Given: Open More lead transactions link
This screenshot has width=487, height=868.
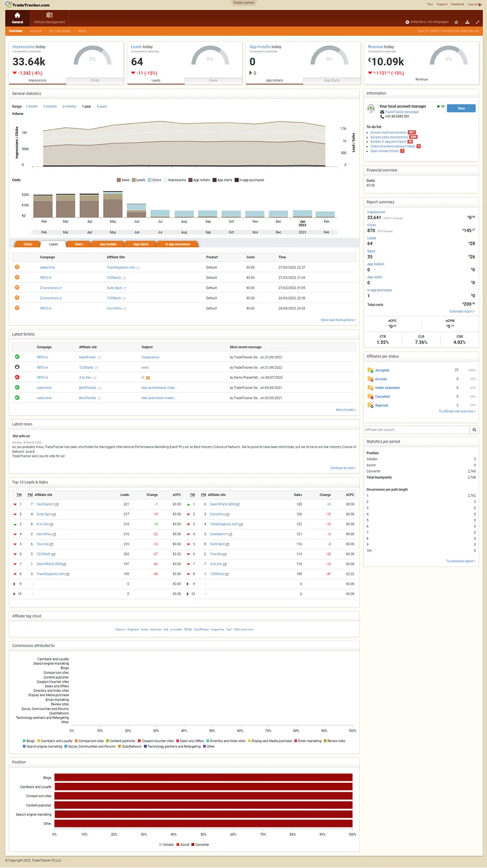Looking at the screenshot, I should pyautogui.click(x=339, y=320).
